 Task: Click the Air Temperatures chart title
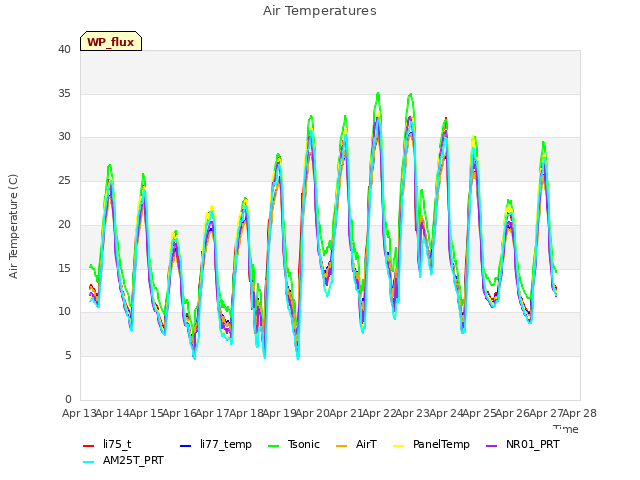(320, 11)
